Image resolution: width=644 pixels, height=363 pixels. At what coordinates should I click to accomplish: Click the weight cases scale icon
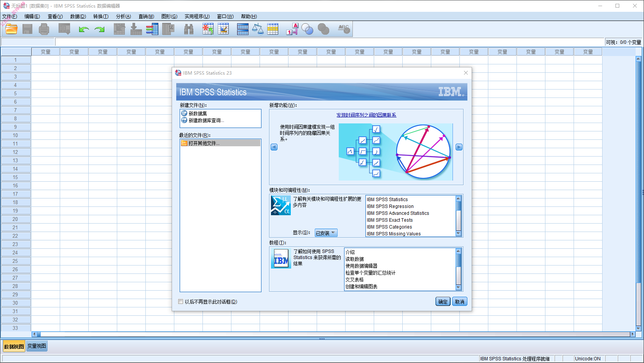click(258, 29)
